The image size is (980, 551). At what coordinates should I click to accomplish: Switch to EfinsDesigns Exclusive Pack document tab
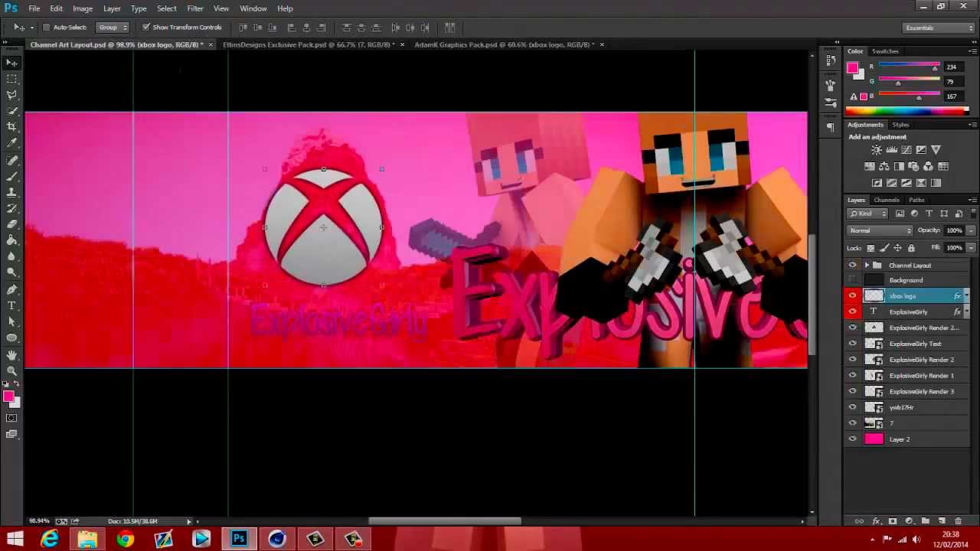(308, 44)
